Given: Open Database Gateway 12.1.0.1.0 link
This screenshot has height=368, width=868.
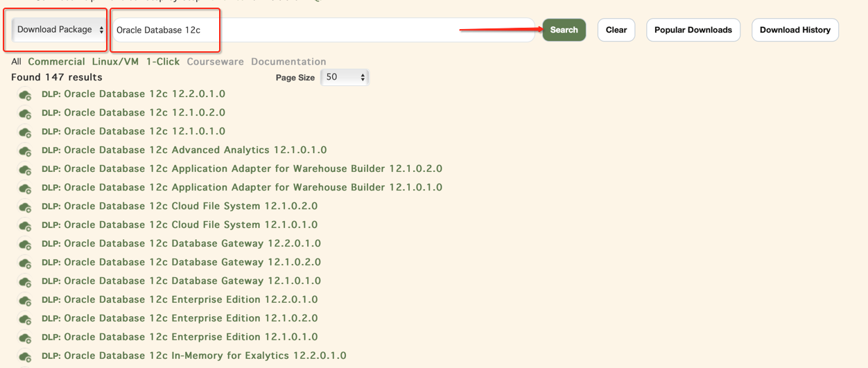Looking at the screenshot, I should [x=181, y=281].
